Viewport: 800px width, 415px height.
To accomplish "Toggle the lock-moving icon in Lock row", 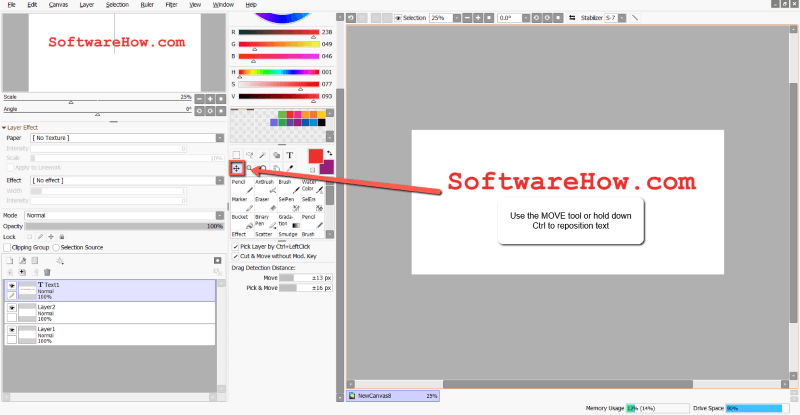I will [x=51, y=237].
